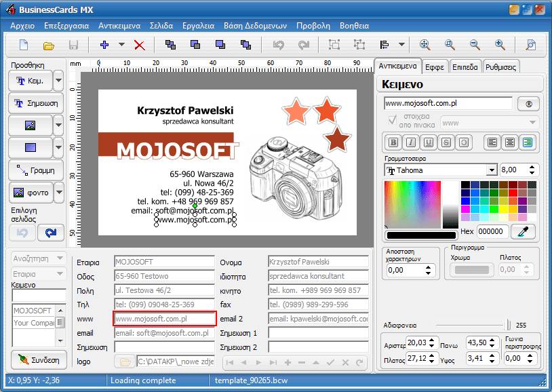Open the Tahoma font dropdown
The height and width of the screenshot is (392, 552).
point(492,170)
